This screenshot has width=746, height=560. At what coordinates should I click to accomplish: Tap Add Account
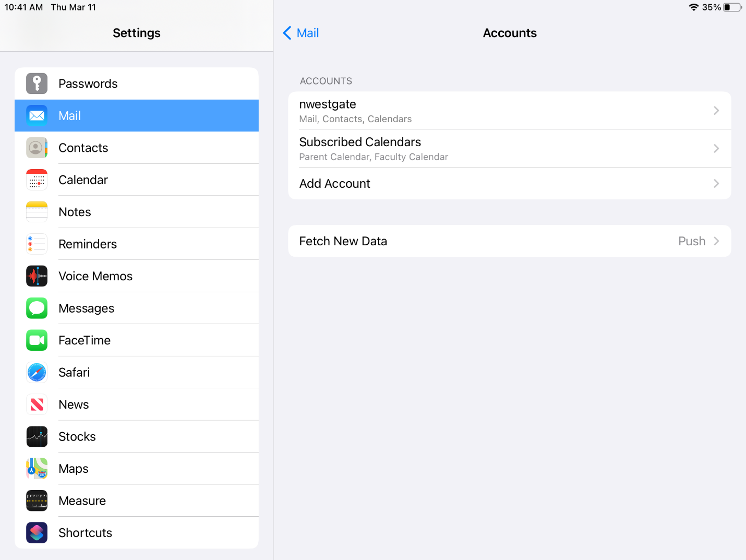[510, 183]
